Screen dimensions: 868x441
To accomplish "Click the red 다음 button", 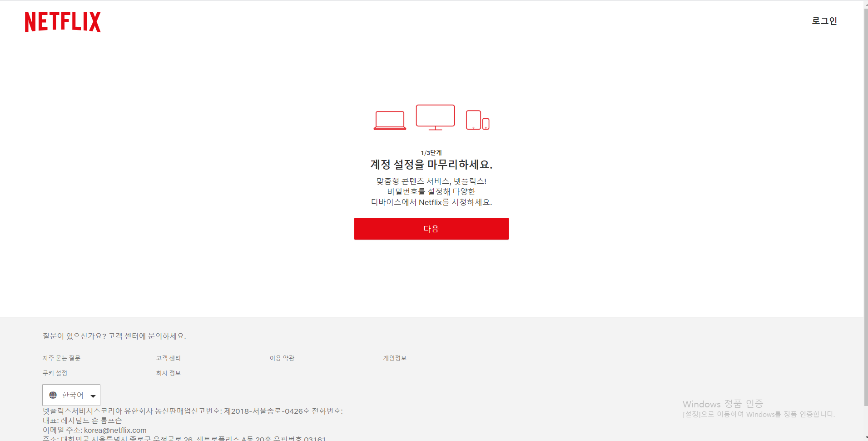I will pyautogui.click(x=431, y=229).
